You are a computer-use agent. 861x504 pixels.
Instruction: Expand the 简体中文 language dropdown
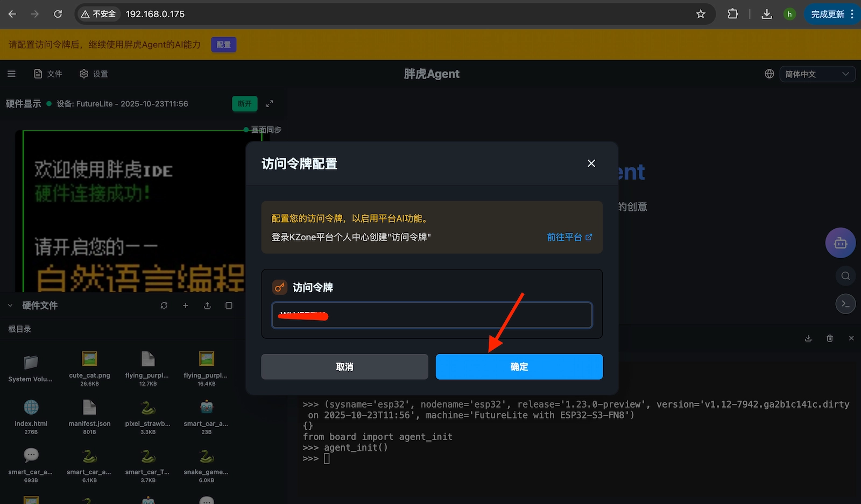817,74
